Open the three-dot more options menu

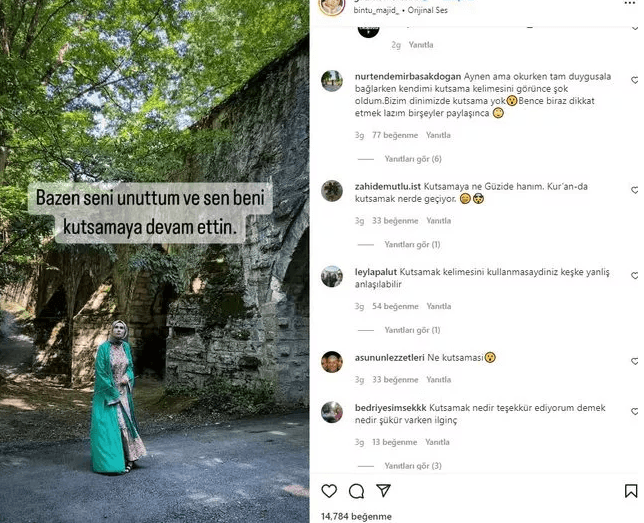[x=629, y=3]
